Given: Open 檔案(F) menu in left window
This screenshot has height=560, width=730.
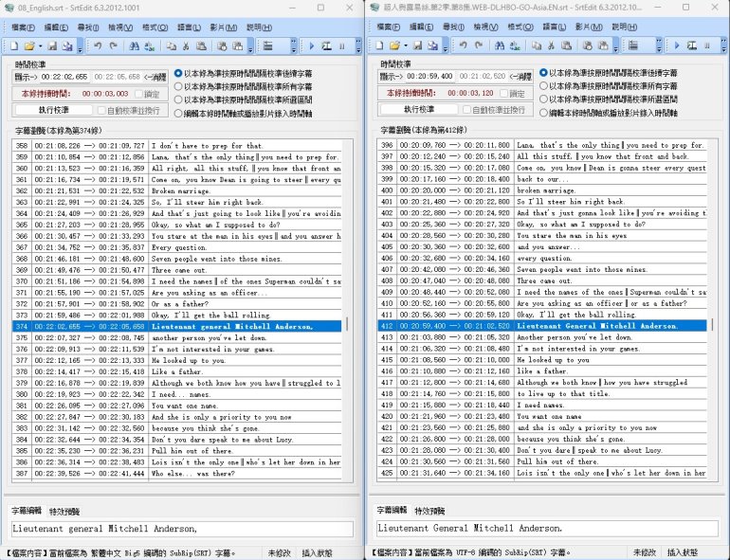Looking at the screenshot, I should tap(23, 27).
